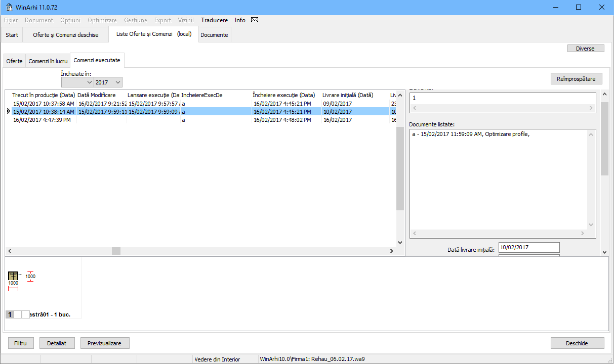Screen dimensions: 614x364
Task: Open the month dropdown under Încheiate în
Action: tap(77, 82)
